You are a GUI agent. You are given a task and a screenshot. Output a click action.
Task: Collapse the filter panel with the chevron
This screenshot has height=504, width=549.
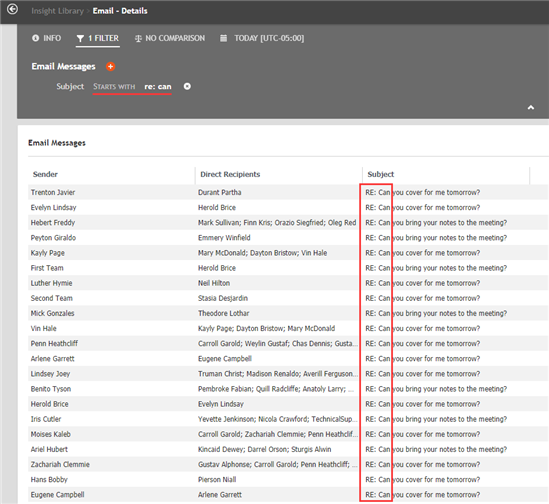coord(531,108)
